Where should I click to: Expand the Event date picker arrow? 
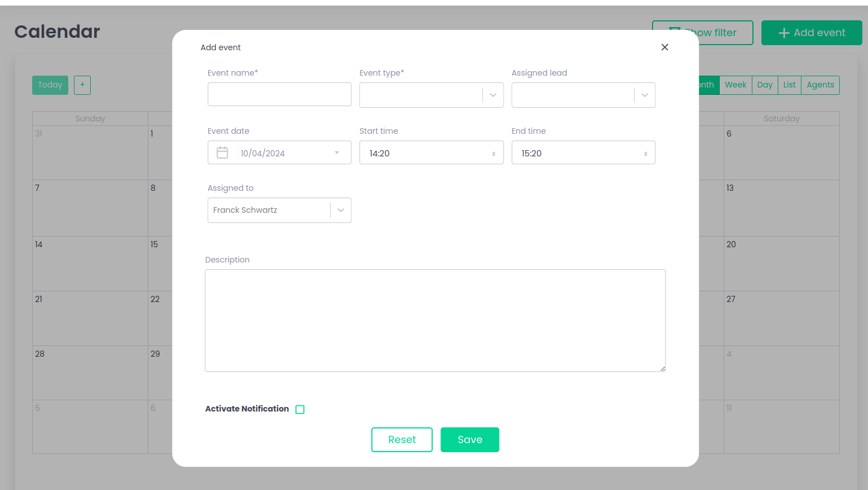click(337, 153)
